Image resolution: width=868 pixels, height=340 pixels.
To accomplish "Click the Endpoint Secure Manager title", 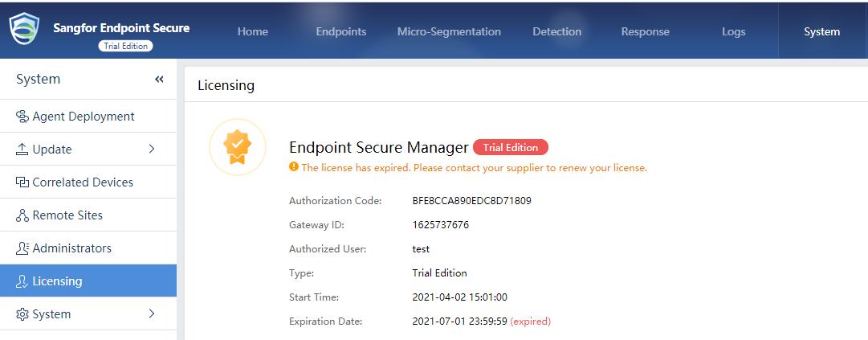I will coord(379,147).
